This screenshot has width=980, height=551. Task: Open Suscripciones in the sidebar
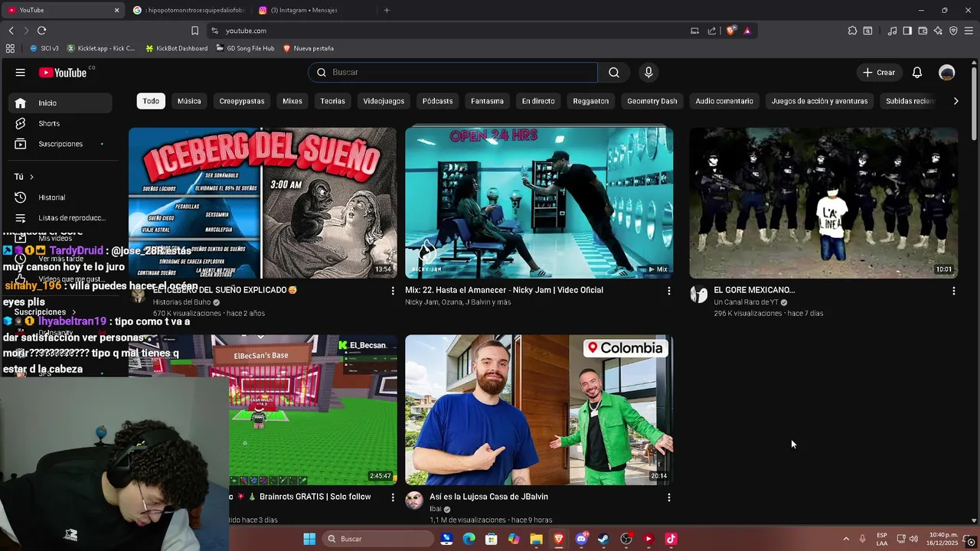(x=60, y=144)
